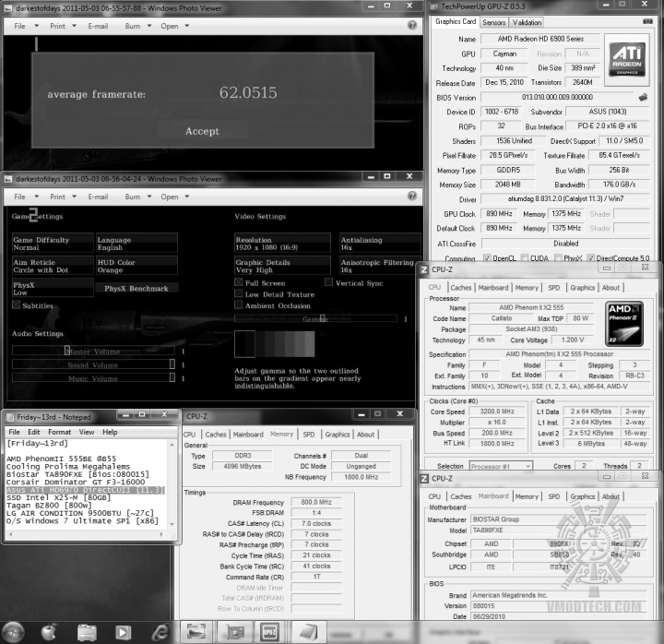Toggle the OpenCL checkbox in GPU-Z

click(x=487, y=257)
